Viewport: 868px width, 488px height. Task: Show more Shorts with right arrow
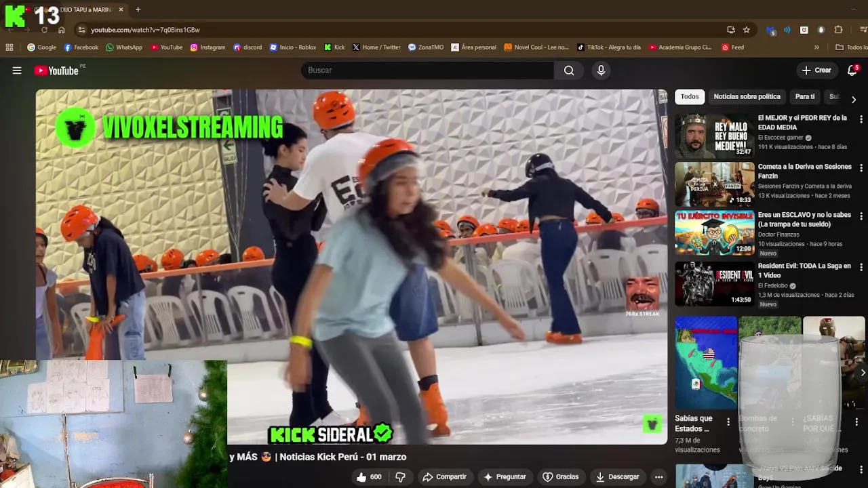click(862, 372)
